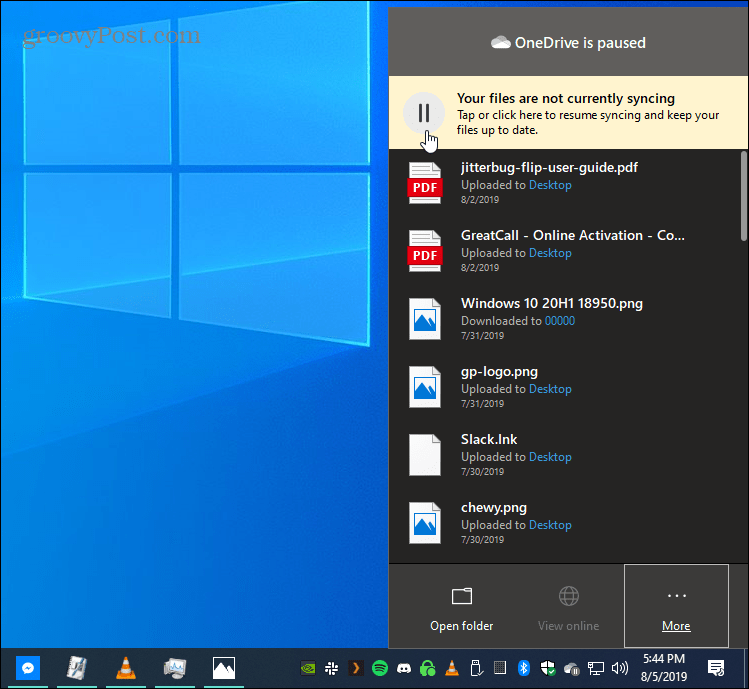Click the Desktop link under GreatCall Online Activation
Screen dimensions: 749x689
point(550,253)
